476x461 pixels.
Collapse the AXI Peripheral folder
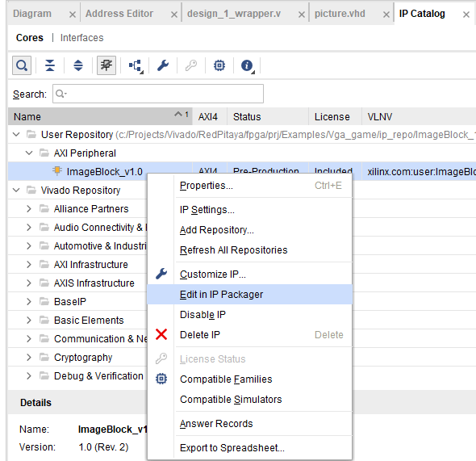click(29, 153)
